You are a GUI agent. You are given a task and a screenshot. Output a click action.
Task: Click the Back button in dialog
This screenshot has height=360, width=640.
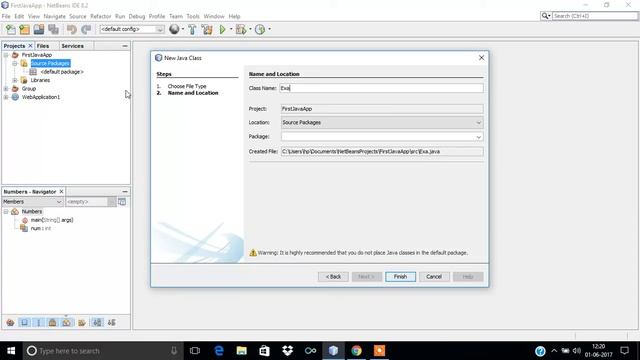click(x=333, y=277)
